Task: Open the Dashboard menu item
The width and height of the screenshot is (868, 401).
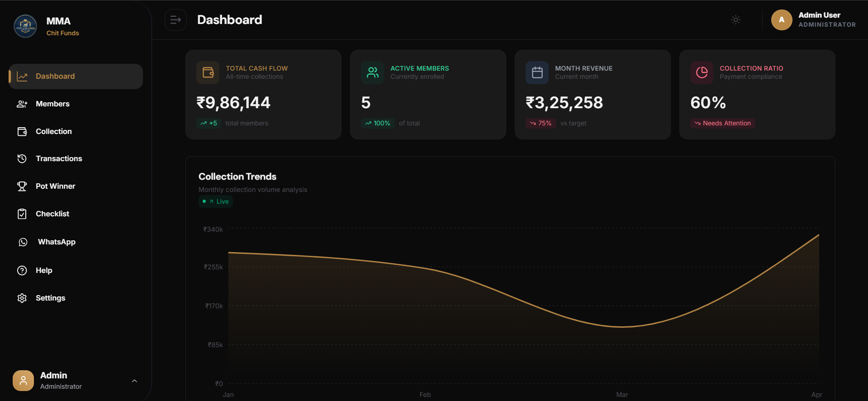Action: (76, 76)
